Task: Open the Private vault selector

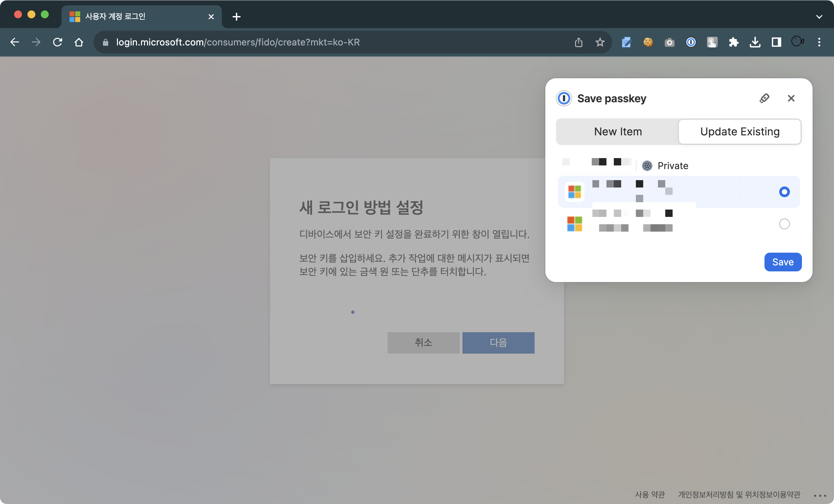Action: (x=665, y=166)
